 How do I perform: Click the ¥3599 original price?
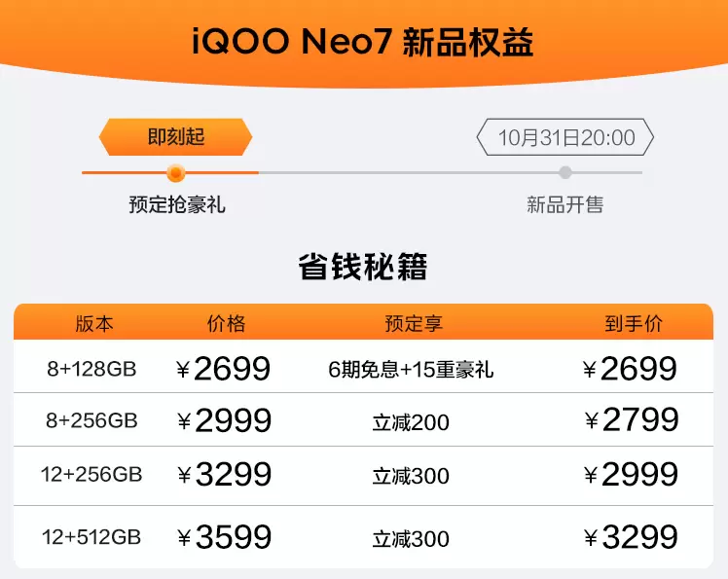pyautogui.click(x=225, y=537)
